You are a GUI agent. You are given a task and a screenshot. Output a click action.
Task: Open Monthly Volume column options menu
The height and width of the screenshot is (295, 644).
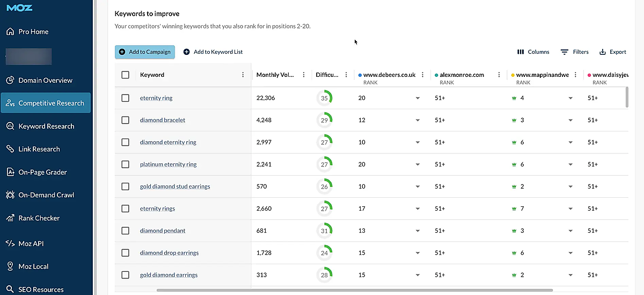click(x=304, y=75)
